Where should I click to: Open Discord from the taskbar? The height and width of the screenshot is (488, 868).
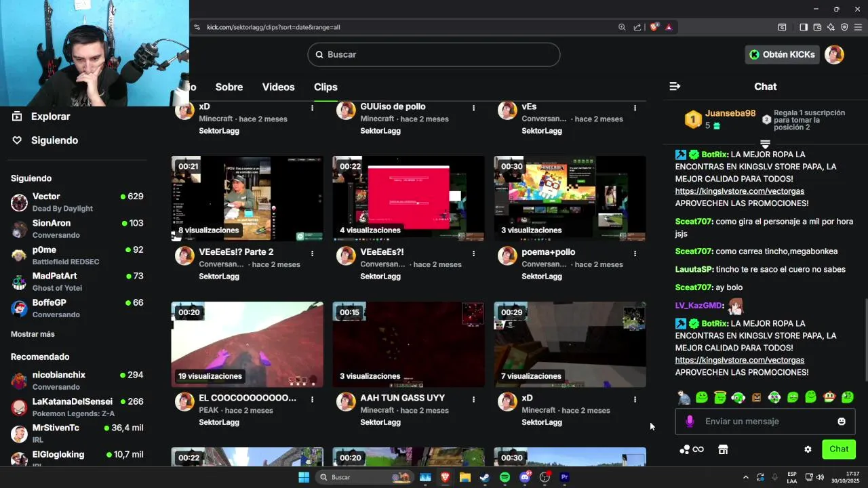tap(525, 477)
